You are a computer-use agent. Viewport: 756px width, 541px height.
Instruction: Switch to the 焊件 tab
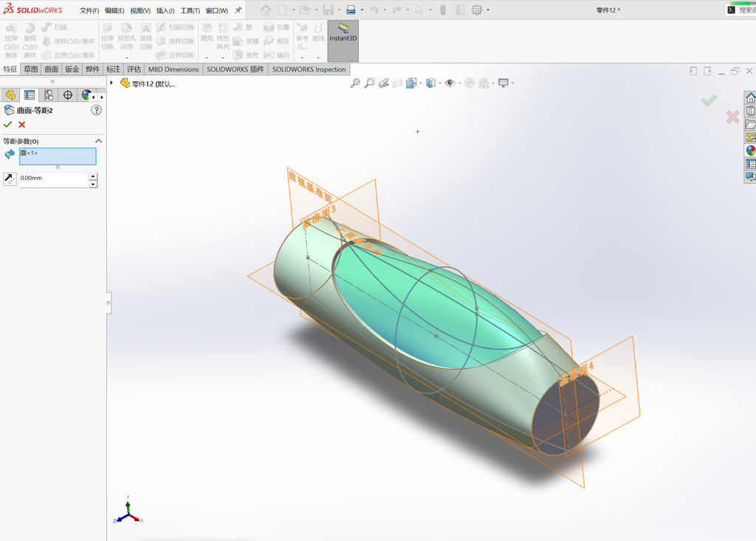click(92, 69)
